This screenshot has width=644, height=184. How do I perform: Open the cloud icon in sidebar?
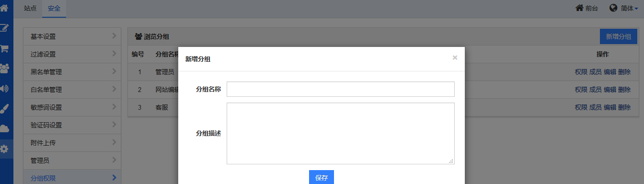[4, 128]
